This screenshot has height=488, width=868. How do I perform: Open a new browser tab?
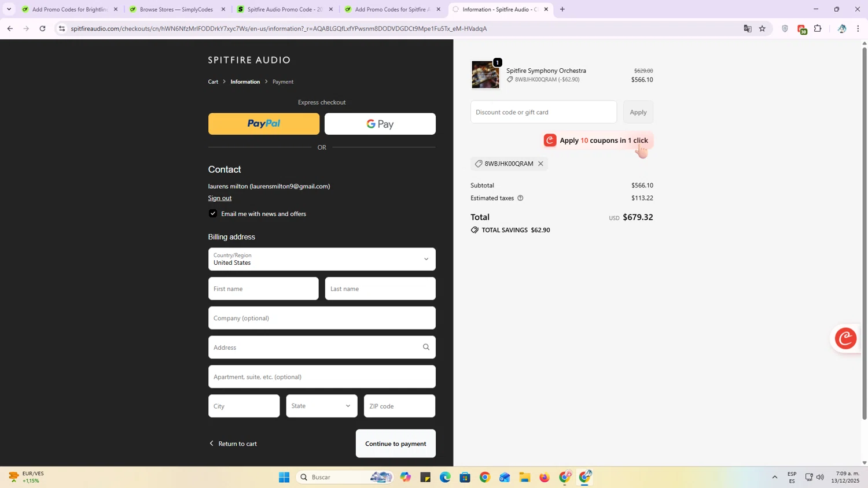[562, 9]
